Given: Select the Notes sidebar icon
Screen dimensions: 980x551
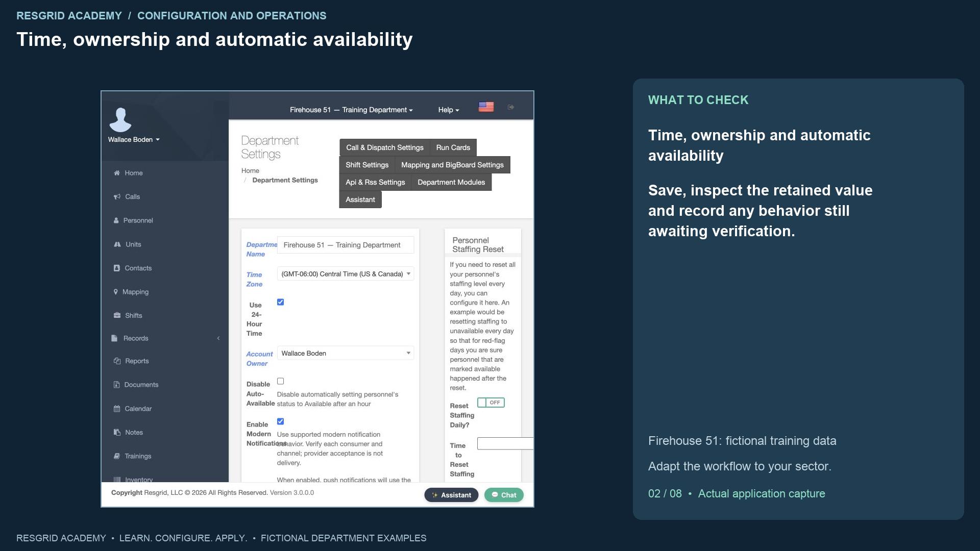Looking at the screenshot, I should [117, 432].
